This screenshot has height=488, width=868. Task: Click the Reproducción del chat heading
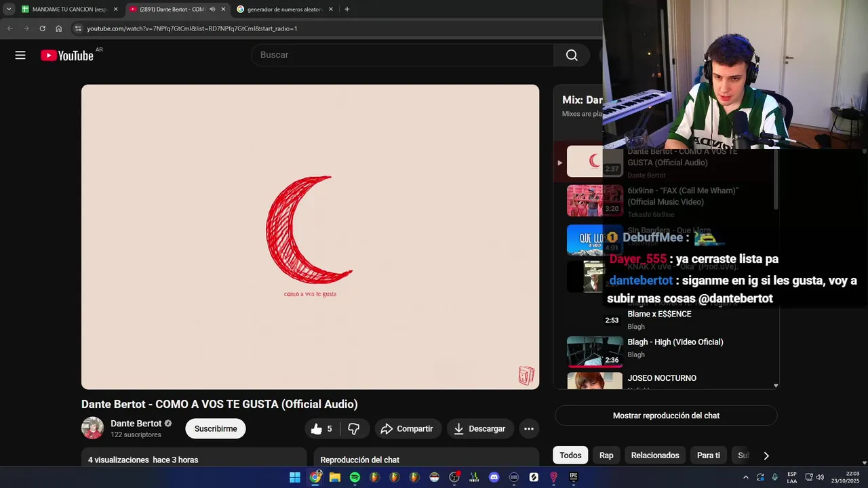(x=359, y=460)
